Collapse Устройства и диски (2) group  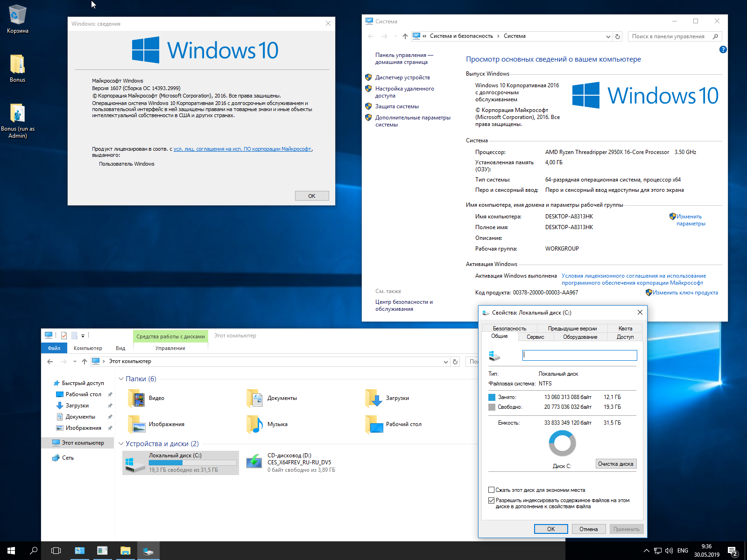point(121,444)
